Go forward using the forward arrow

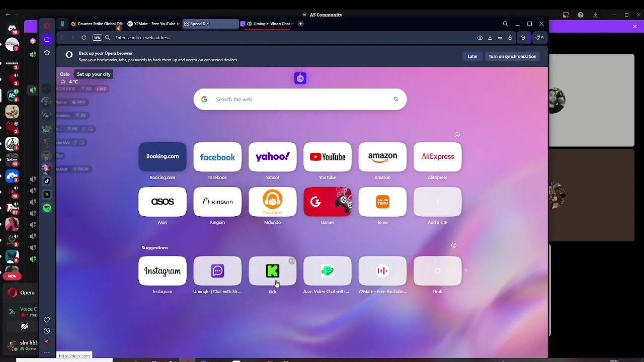pos(72,38)
